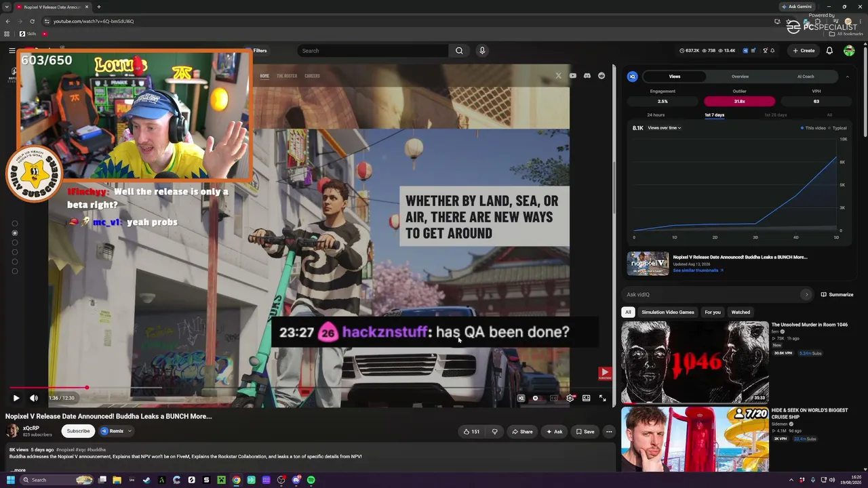Submit the Ask vidIQ arrow button
Viewport: 868px width, 488px height.
tap(806, 295)
